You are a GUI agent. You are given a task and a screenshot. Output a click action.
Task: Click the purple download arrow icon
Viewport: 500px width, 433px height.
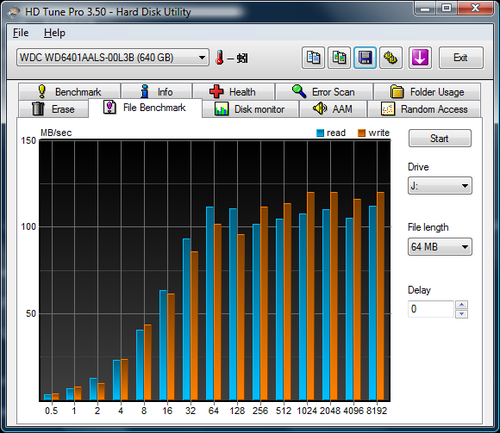pos(420,58)
